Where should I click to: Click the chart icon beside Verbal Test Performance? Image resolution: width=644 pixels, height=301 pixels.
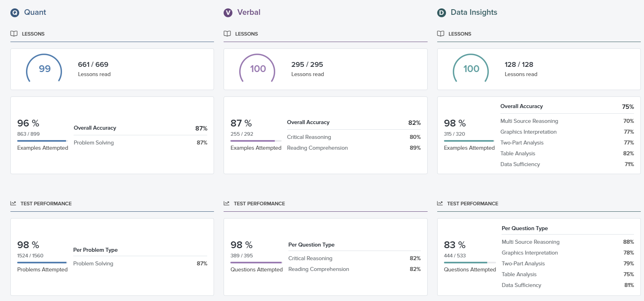[x=226, y=203]
